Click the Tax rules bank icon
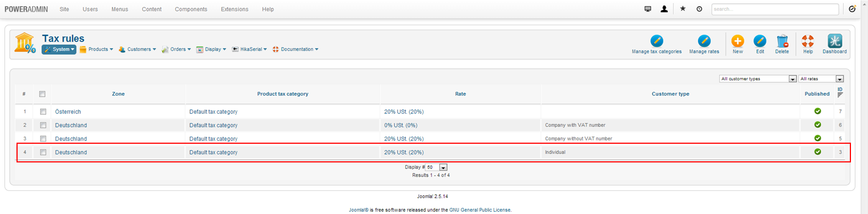Image resolution: width=868 pixels, height=214 pixels. tap(25, 43)
